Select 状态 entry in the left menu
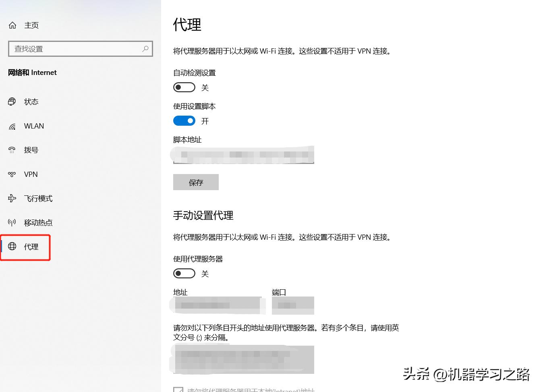This screenshot has height=392, width=541. point(31,102)
